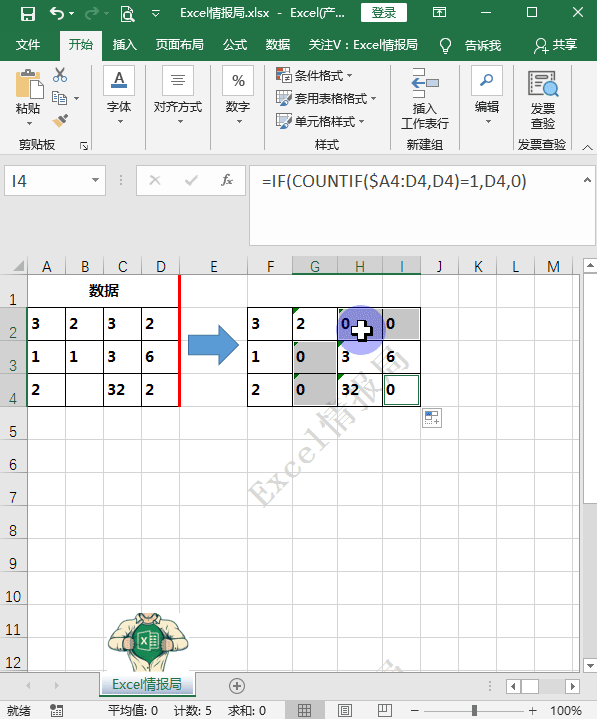597x719 pixels.
Task: Select the Excel情报局 sheet tab
Action: (x=147, y=684)
